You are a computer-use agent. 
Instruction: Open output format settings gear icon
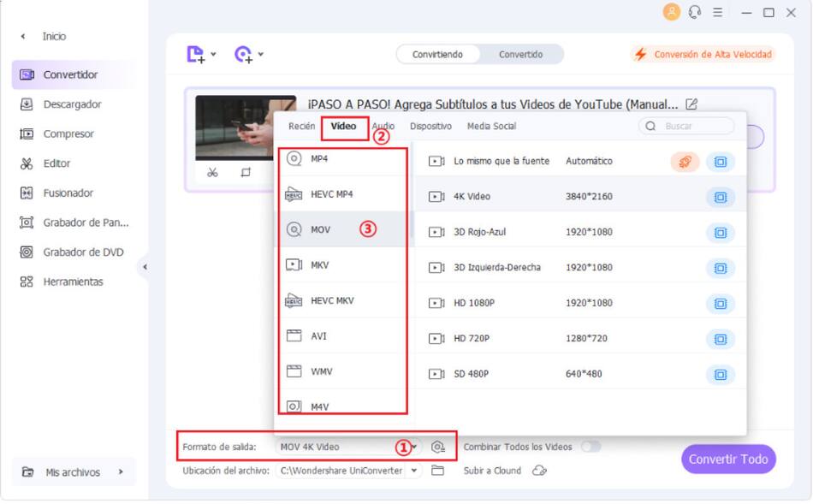[438, 447]
